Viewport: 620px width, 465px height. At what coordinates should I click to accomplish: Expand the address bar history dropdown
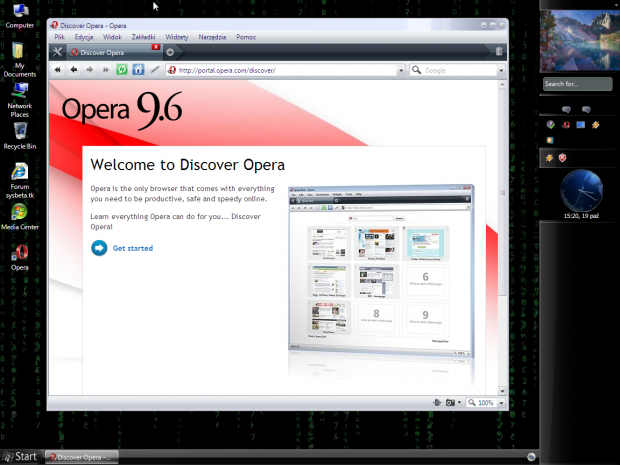[x=401, y=71]
